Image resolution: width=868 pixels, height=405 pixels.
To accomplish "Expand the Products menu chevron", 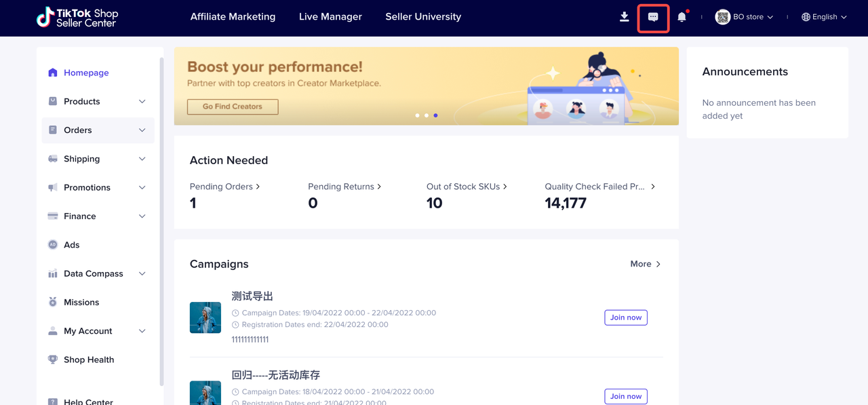I will [142, 102].
